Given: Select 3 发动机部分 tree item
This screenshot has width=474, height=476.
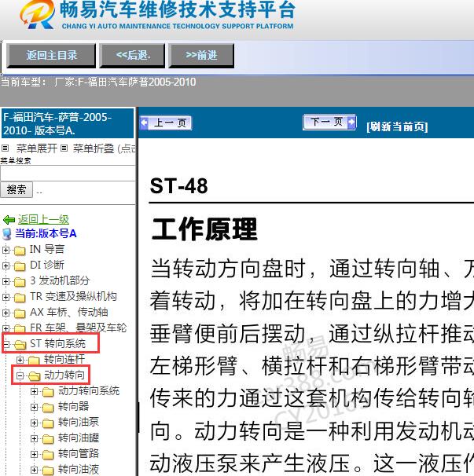Looking at the screenshot, I should [x=60, y=280].
